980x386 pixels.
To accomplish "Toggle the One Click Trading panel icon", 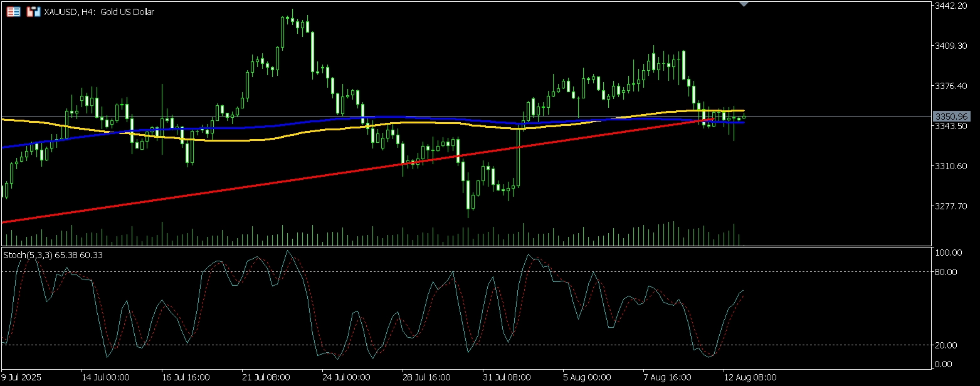I will pos(33,12).
